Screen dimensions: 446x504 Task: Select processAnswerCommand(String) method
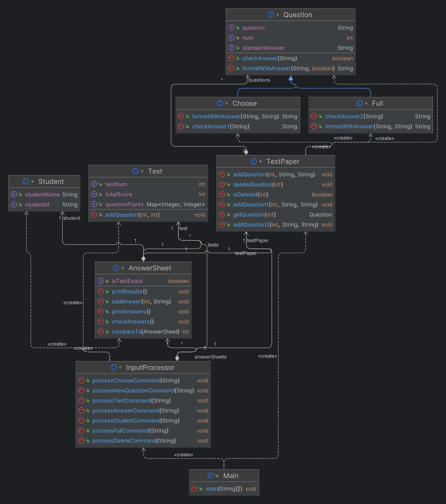pyautogui.click(x=143, y=411)
